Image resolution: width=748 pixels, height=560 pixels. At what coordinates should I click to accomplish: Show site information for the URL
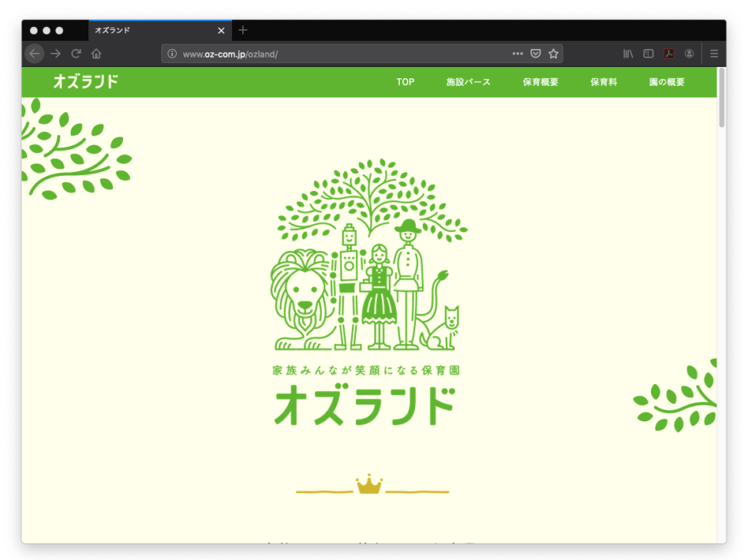[172, 54]
